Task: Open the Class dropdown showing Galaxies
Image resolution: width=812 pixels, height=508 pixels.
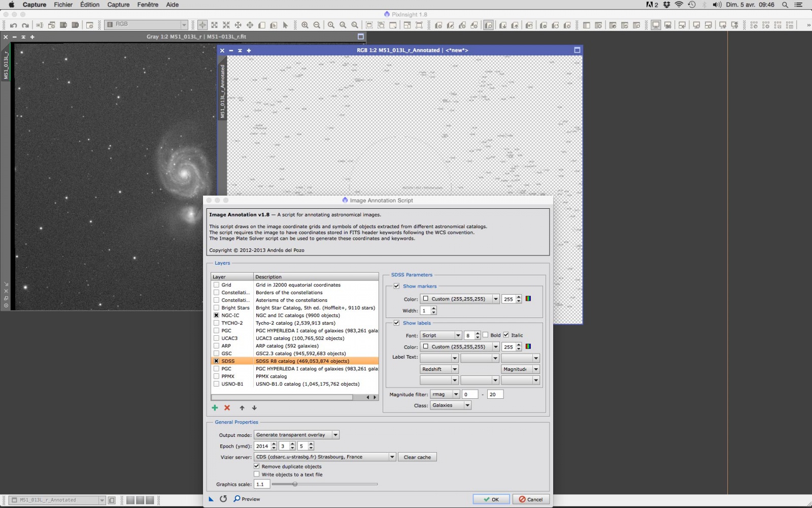Action: tap(451, 405)
